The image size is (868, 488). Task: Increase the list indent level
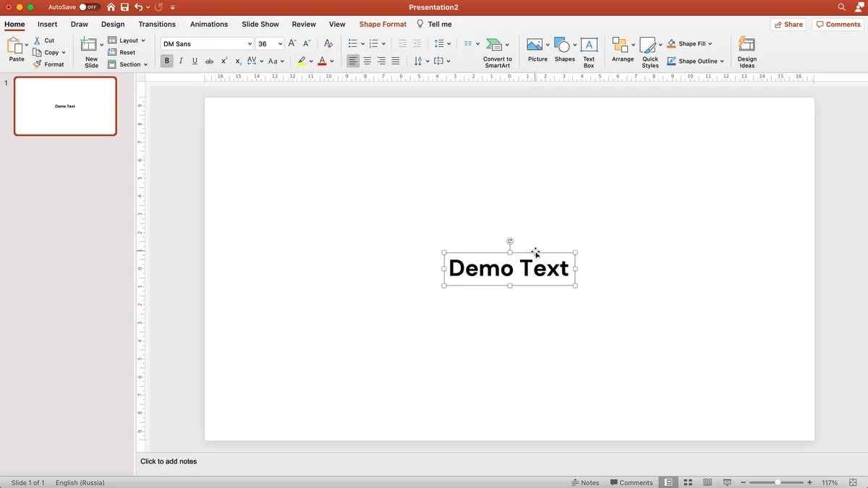tap(417, 43)
